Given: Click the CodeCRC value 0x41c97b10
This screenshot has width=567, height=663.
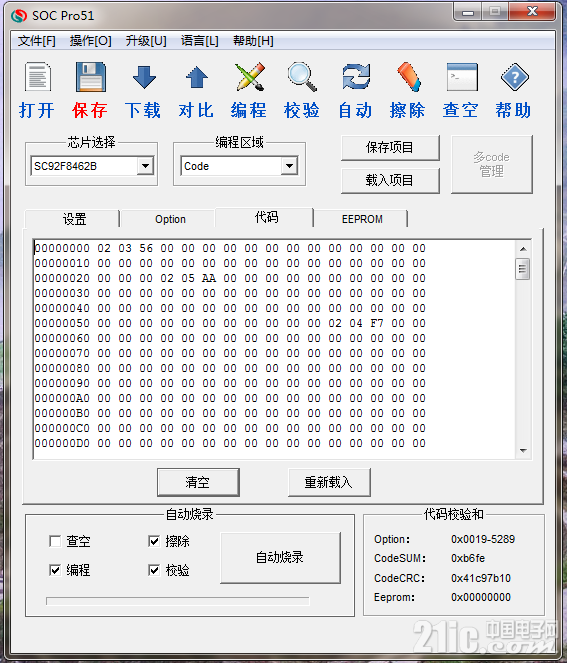Looking at the screenshot, I should point(481,578).
